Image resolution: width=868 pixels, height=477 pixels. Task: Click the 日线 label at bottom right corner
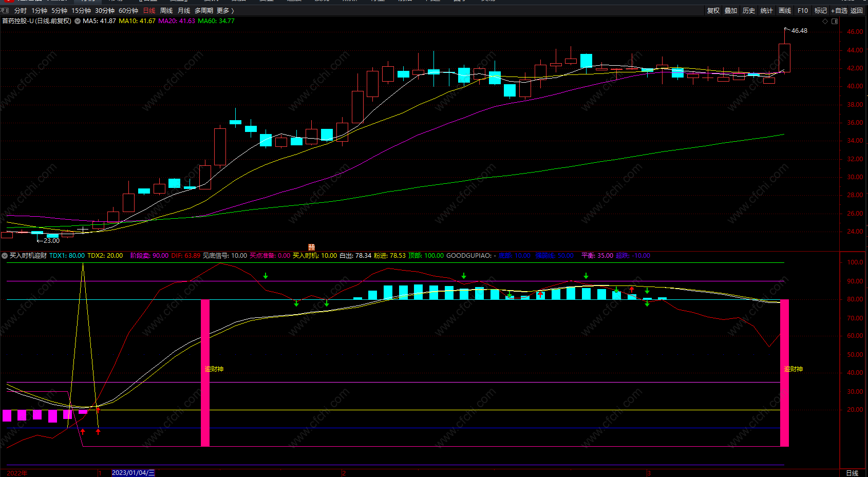[852, 473]
